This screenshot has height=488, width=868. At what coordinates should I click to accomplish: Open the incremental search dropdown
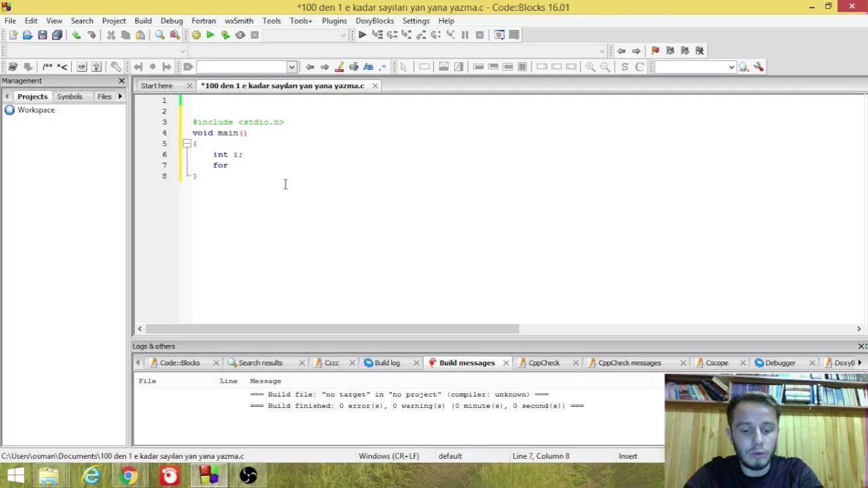click(292, 66)
